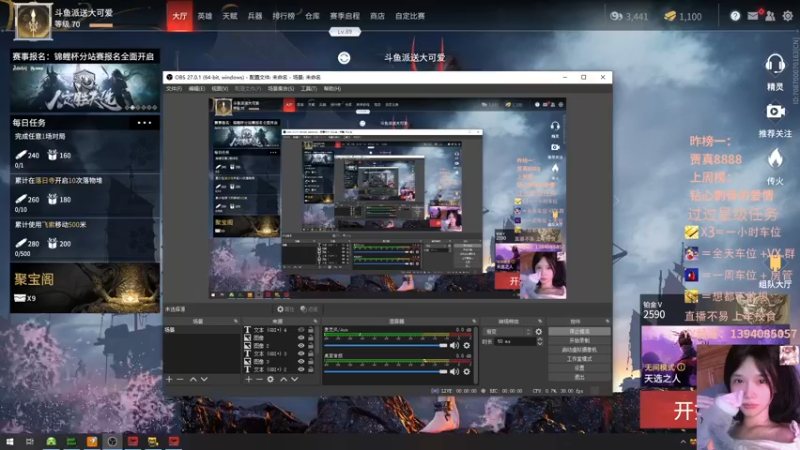Click the 精灵 headset icon
Image resolution: width=800 pixels, height=450 pixels.
coord(775,65)
